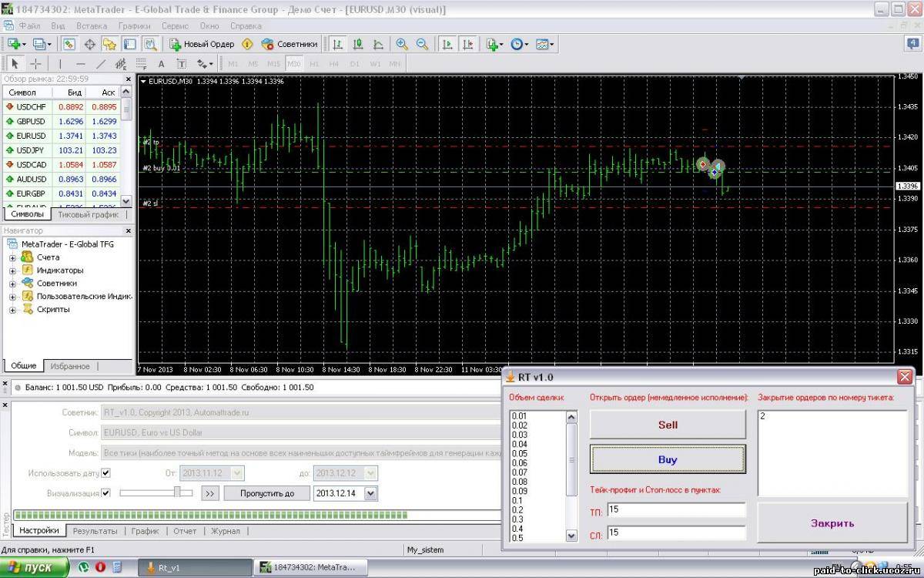Zoom out the chart with magnifier minus

pos(422,44)
